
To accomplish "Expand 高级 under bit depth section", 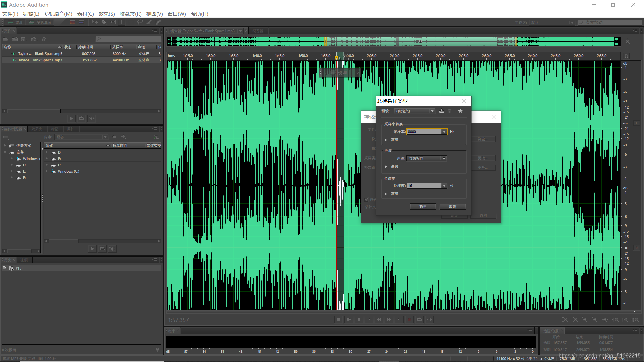I will point(386,194).
